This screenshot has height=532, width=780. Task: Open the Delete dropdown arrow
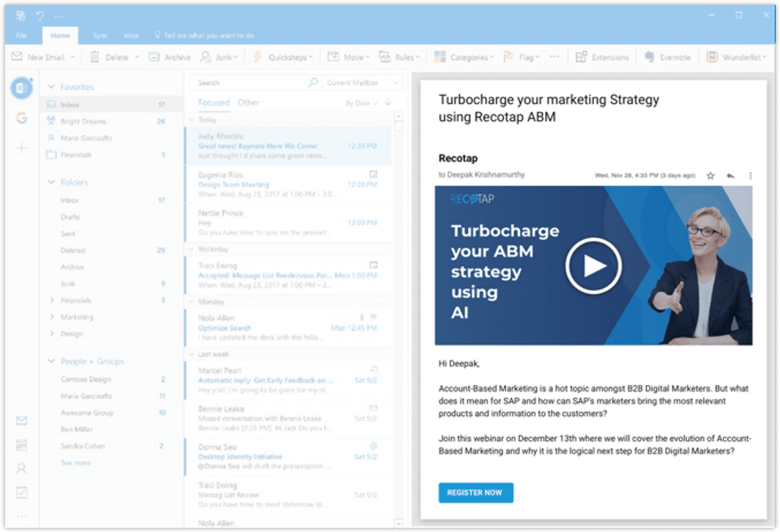[x=136, y=57]
